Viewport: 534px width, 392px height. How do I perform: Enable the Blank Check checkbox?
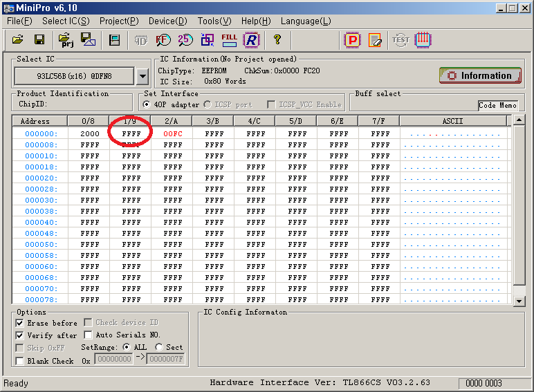[x=20, y=361]
